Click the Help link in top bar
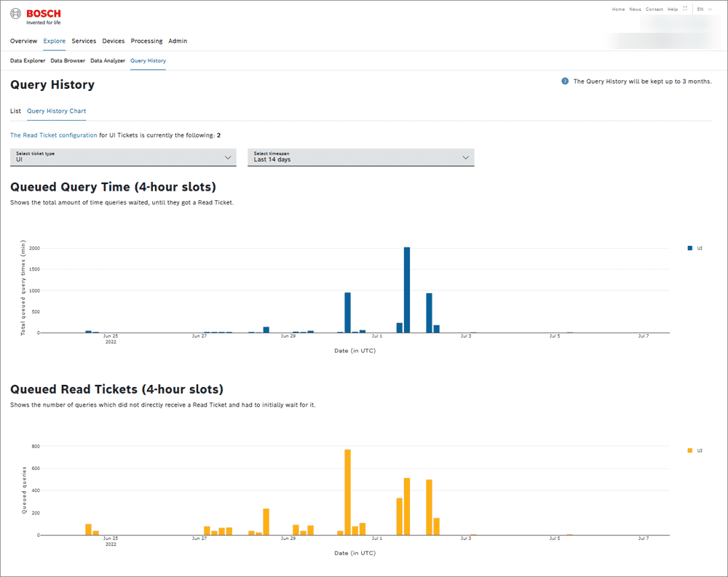The height and width of the screenshot is (577, 728). [x=673, y=9]
